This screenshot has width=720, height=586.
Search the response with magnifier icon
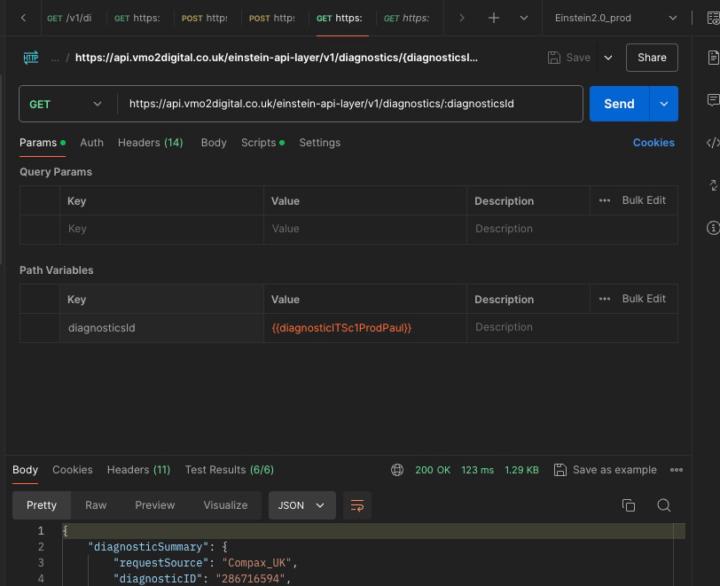(664, 505)
